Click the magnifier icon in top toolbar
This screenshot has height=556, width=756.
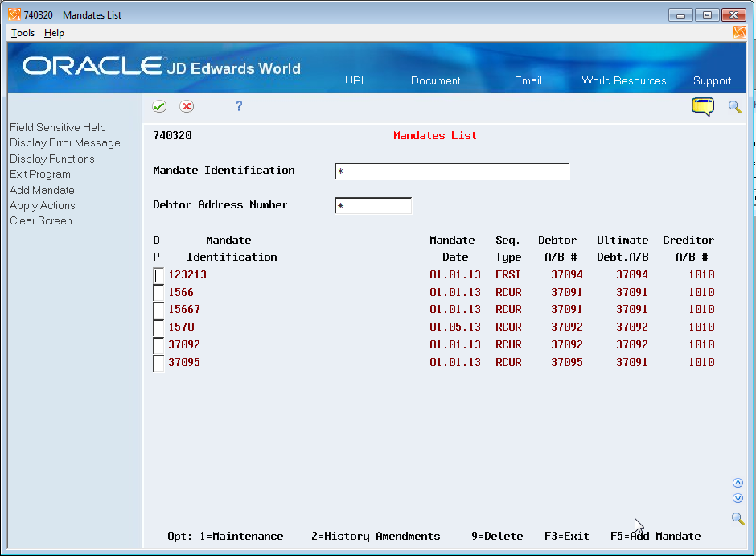point(735,106)
